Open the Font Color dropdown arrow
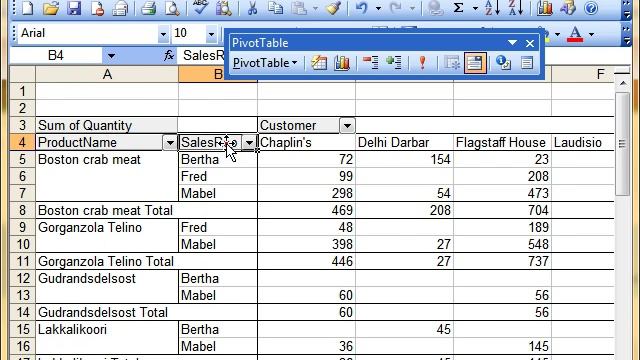 (x=591, y=34)
